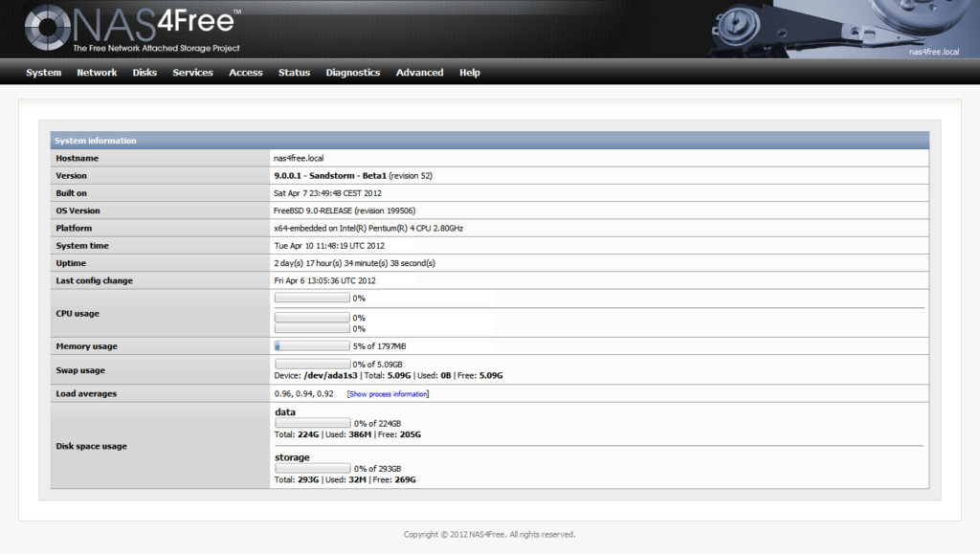Select the System time value
Viewport: 980px width, 554px height.
(x=329, y=246)
